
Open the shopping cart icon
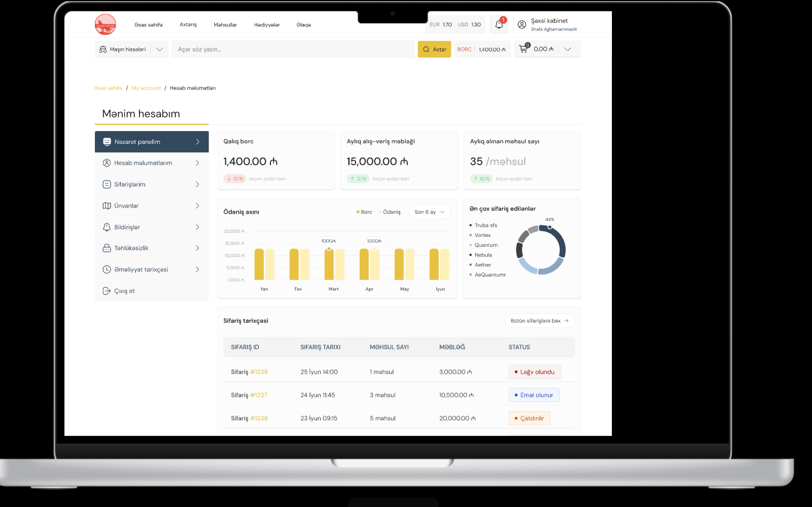tap(523, 49)
